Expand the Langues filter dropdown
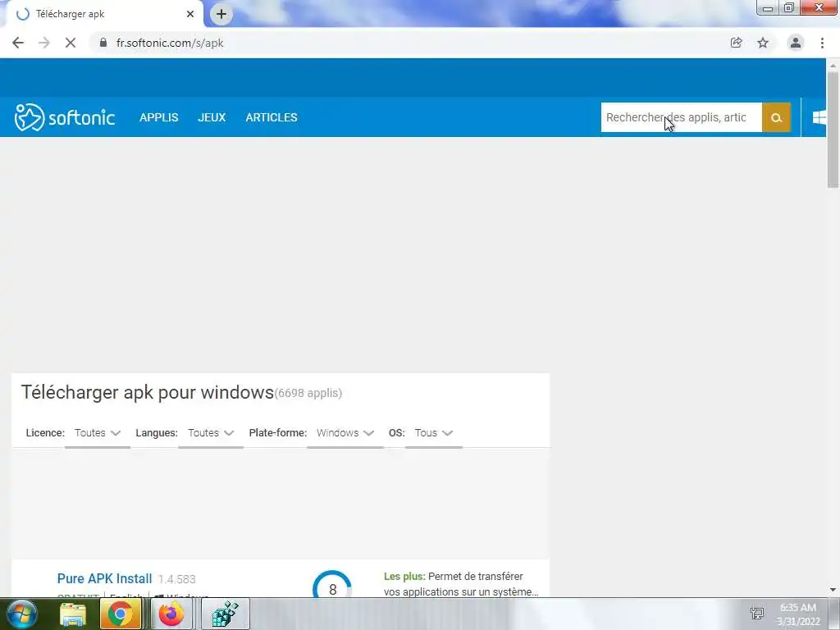This screenshot has height=630, width=840. pyautogui.click(x=211, y=433)
